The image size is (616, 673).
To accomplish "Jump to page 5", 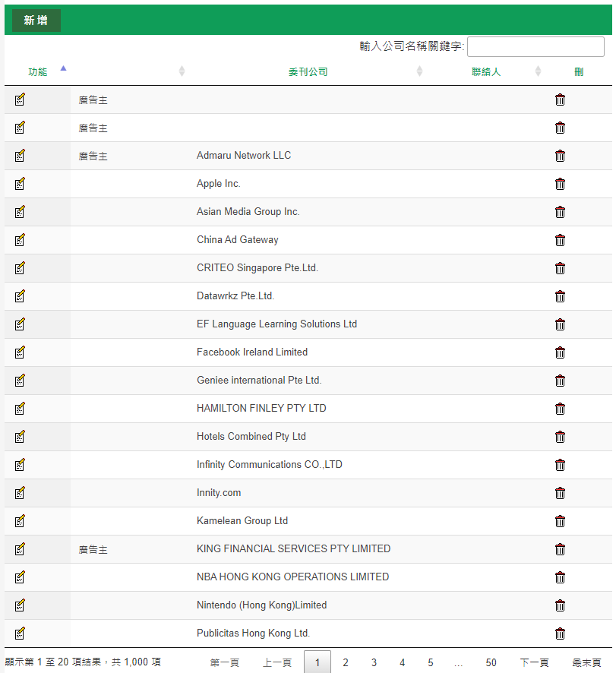I will (431, 662).
